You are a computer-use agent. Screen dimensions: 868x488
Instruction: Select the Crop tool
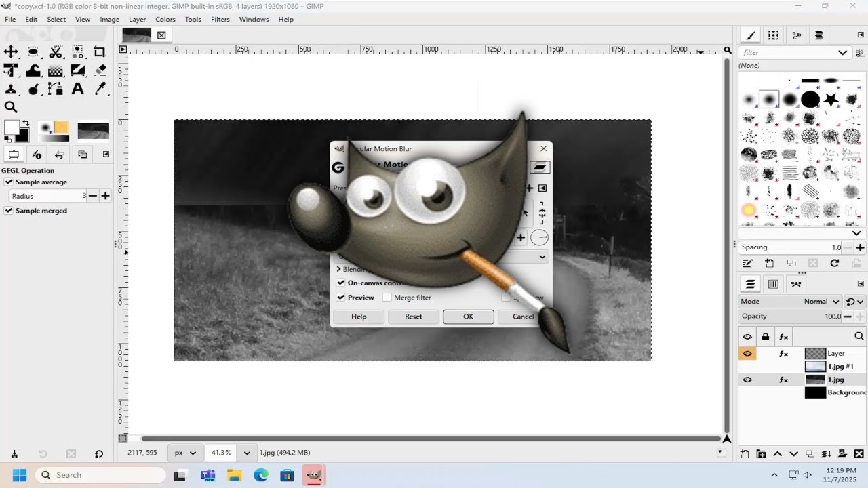tap(100, 52)
